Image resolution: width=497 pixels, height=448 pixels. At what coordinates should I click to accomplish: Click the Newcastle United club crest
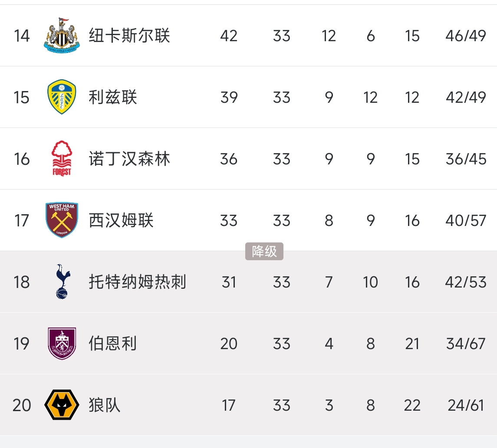tap(62, 36)
